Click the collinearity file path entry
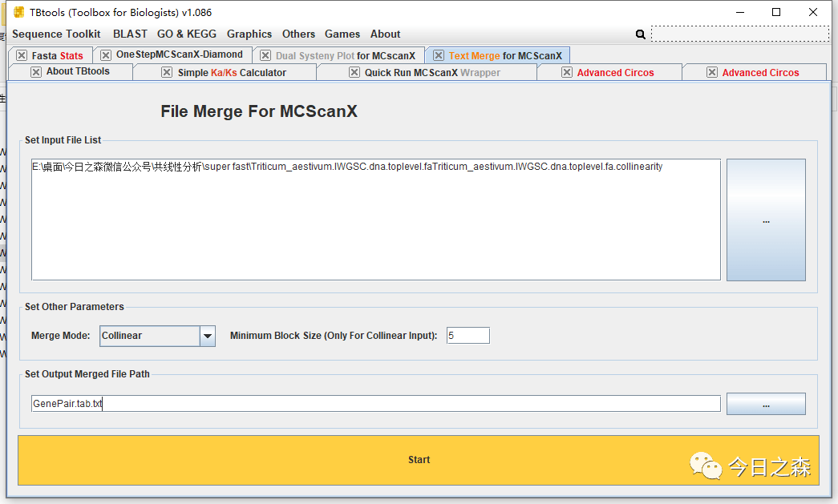The image size is (838, 504). [347, 167]
